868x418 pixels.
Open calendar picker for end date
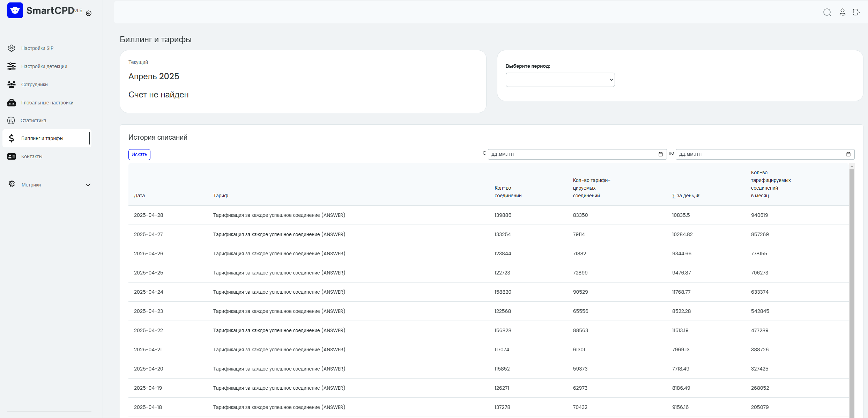click(x=848, y=154)
